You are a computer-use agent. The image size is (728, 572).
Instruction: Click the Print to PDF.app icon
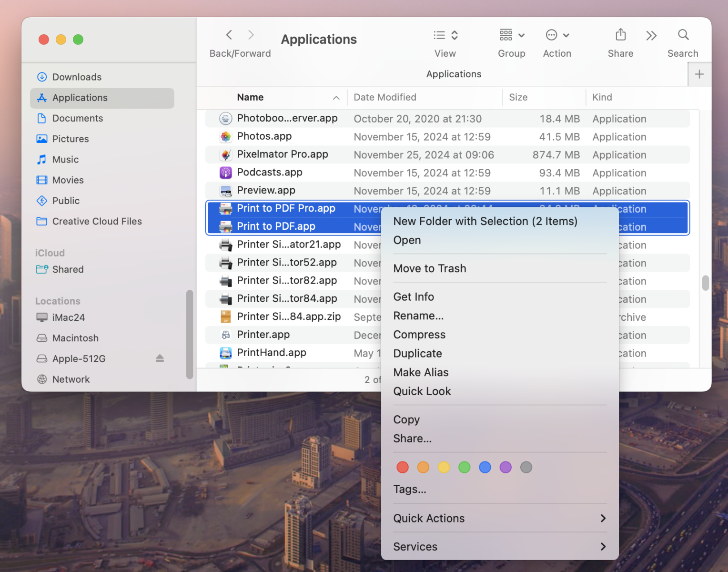pos(226,227)
